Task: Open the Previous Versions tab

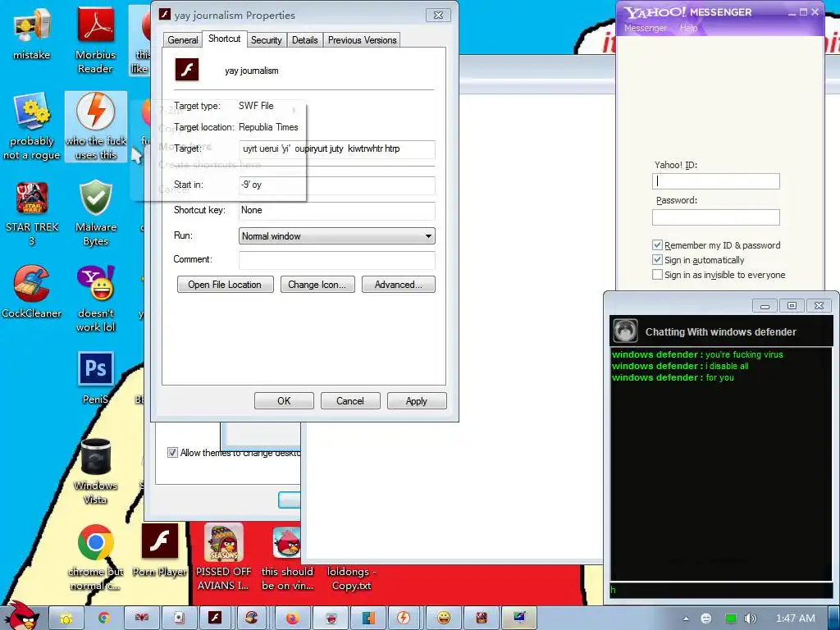Action: point(362,40)
